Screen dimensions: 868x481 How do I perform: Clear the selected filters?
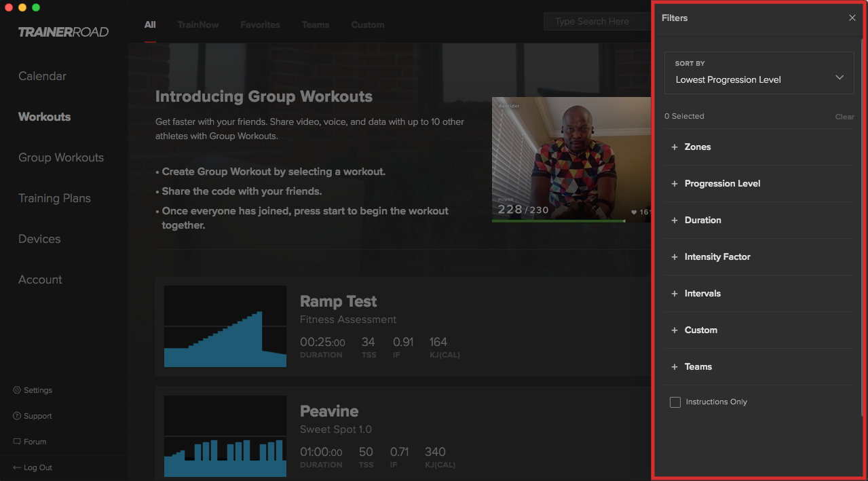(x=844, y=117)
